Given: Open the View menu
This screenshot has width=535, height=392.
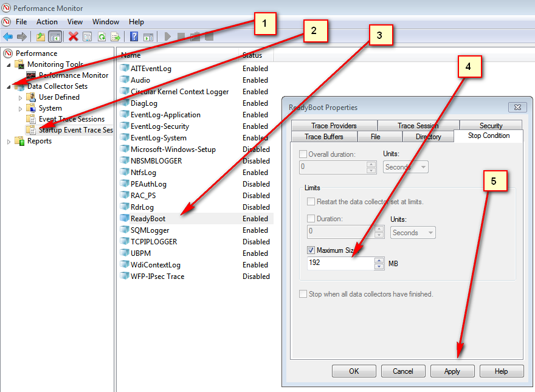Looking at the screenshot, I should [75, 22].
